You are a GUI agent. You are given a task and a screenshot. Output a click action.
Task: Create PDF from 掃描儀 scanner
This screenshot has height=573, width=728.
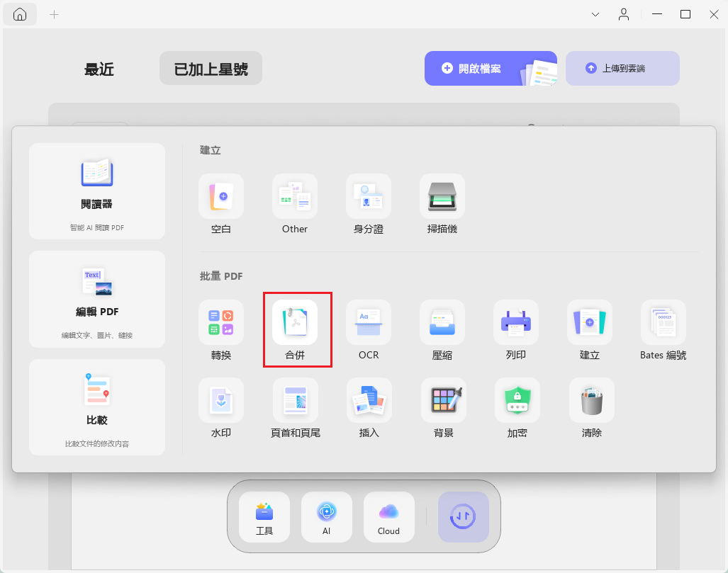tap(442, 204)
